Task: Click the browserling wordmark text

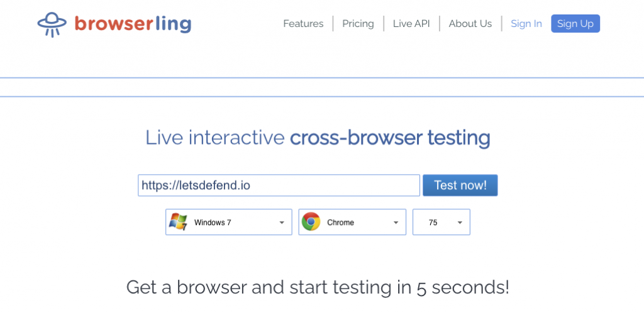Action: (133, 25)
